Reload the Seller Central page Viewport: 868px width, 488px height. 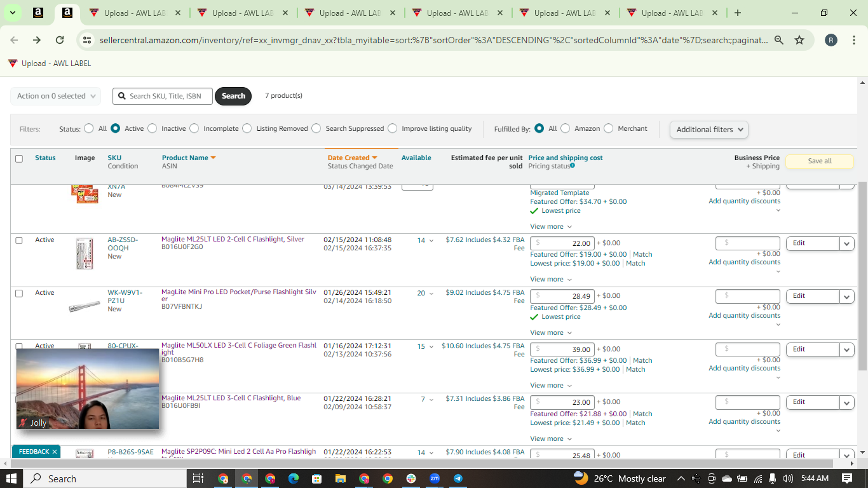(x=60, y=40)
